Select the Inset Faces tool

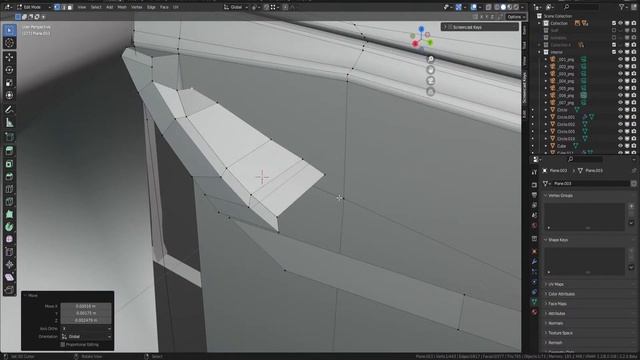[x=9, y=164]
